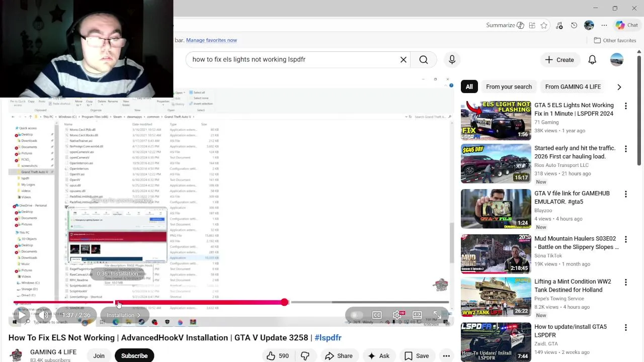Click the Ask button below the video

point(378,355)
